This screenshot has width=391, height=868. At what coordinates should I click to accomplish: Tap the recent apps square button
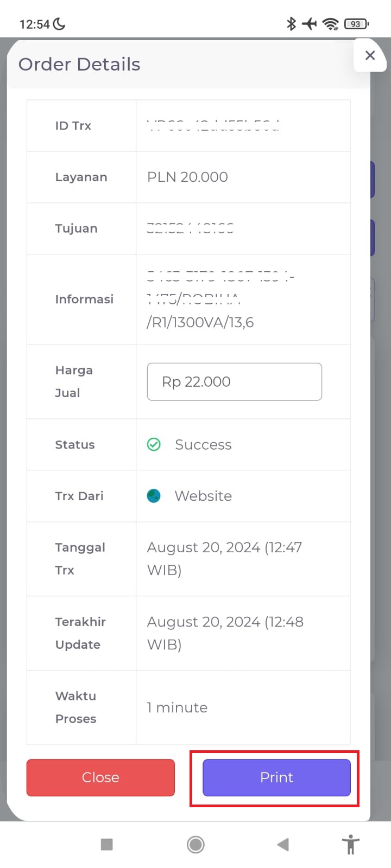coord(107,844)
